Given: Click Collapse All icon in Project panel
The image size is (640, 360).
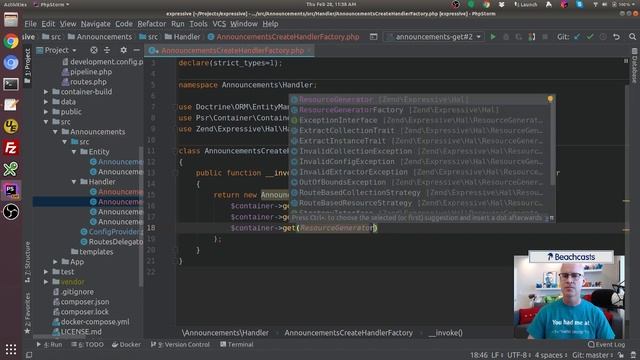Looking at the screenshot, I should pyautogui.click(x=107, y=50).
